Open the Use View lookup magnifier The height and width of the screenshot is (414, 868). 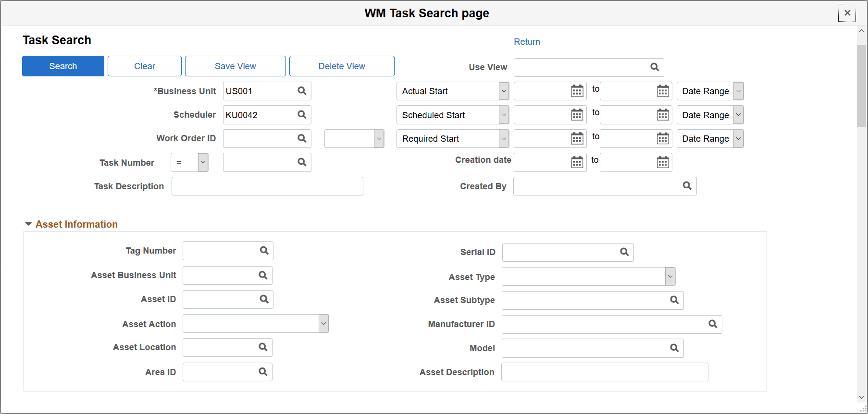[655, 67]
